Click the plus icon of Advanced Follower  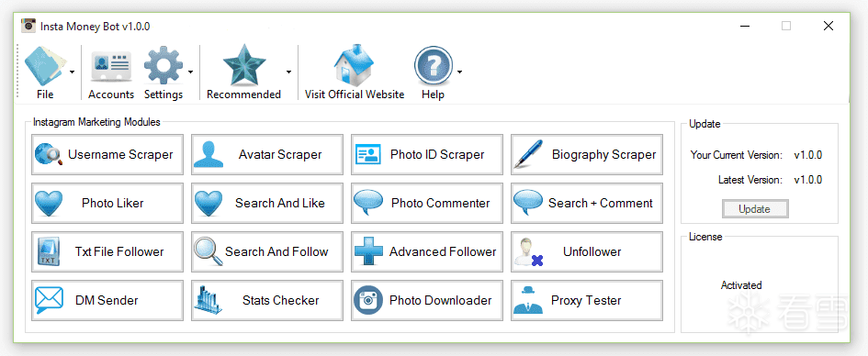(x=368, y=252)
